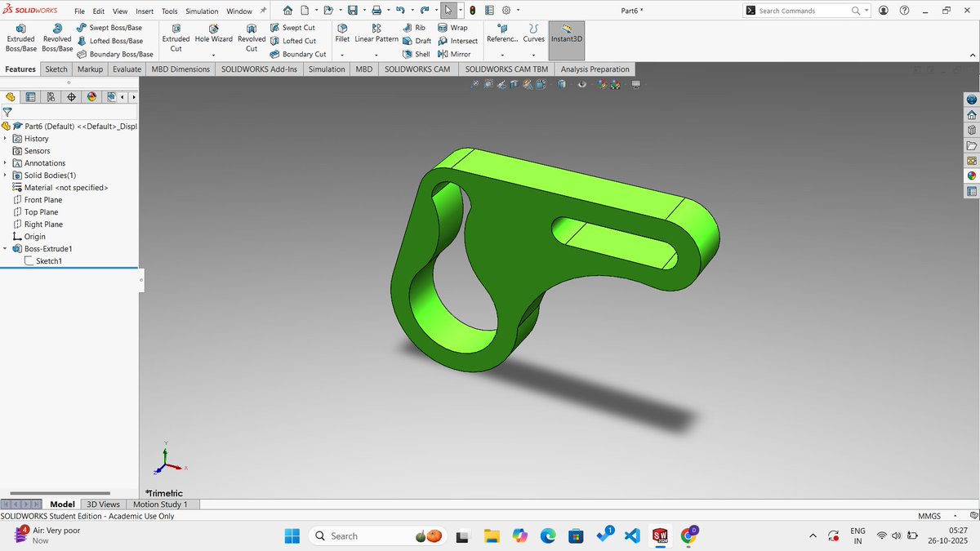980x551 pixels.
Task: Expand the History tree node
Action: 5,139
